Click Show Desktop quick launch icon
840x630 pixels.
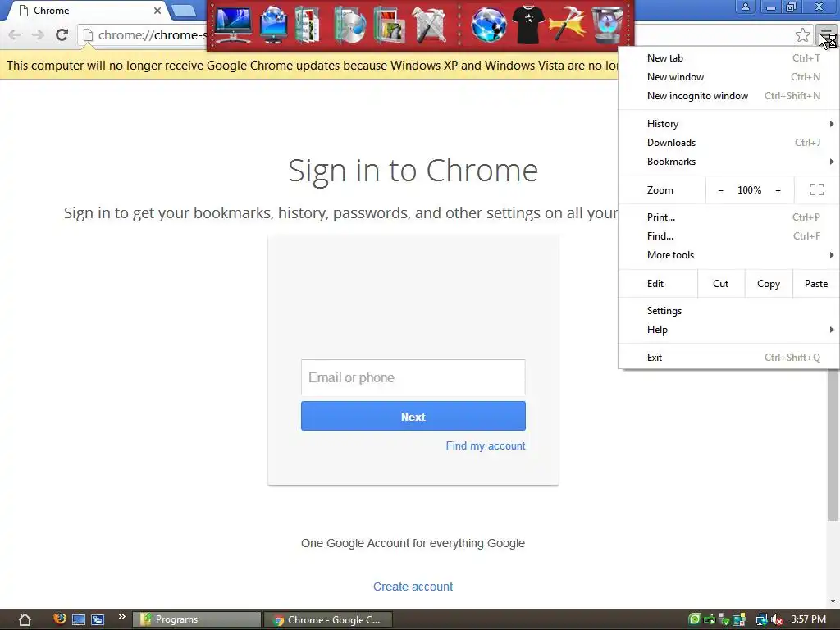click(x=79, y=620)
